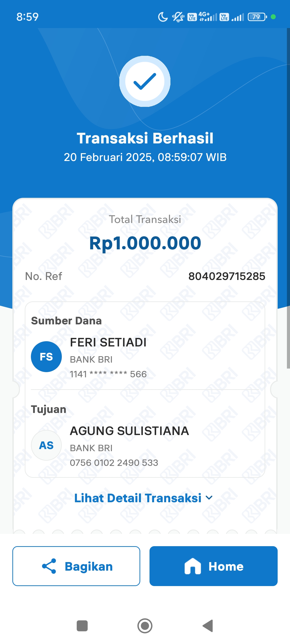The width and height of the screenshot is (290, 644).
Task: Tap the Rp1.000.000 total amount
Action: (x=145, y=243)
